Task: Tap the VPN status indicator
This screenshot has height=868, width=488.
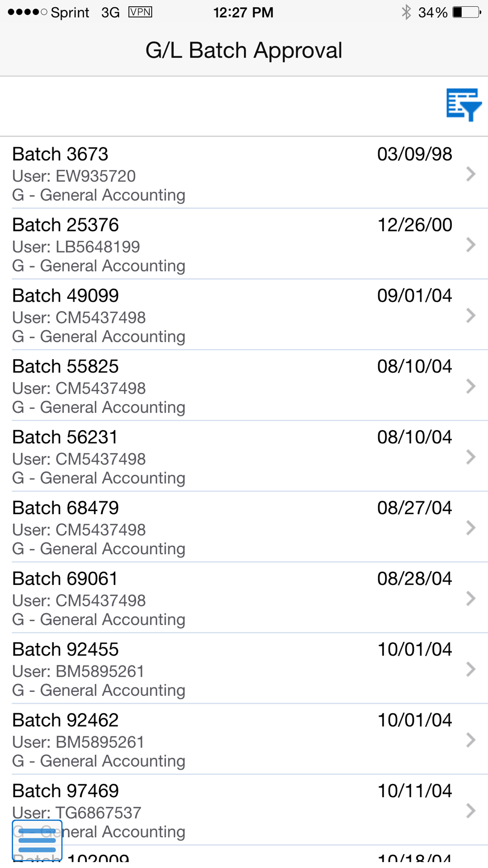Action: [140, 12]
